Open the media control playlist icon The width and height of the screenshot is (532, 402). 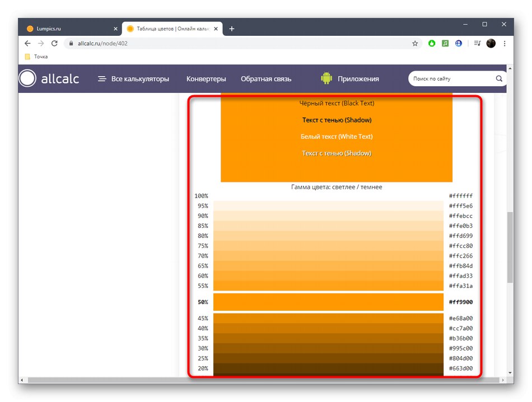click(477, 44)
